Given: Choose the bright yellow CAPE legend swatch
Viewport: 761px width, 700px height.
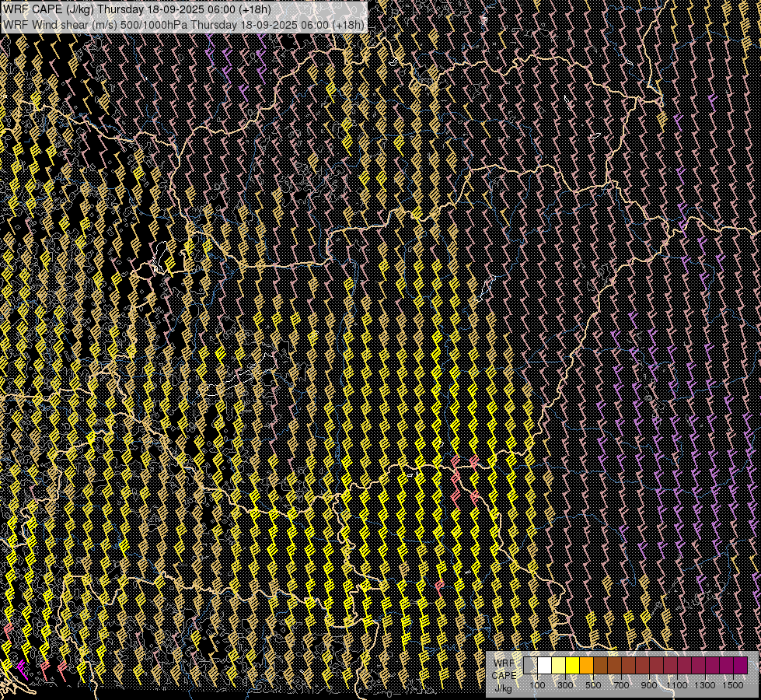Looking at the screenshot, I should click(573, 666).
